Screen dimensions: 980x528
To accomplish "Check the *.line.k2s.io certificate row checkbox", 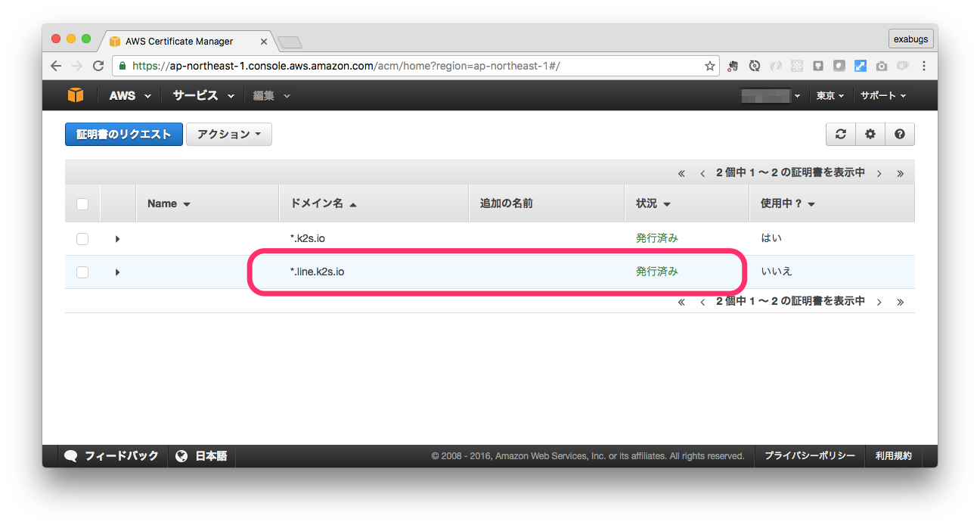I will click(x=82, y=272).
